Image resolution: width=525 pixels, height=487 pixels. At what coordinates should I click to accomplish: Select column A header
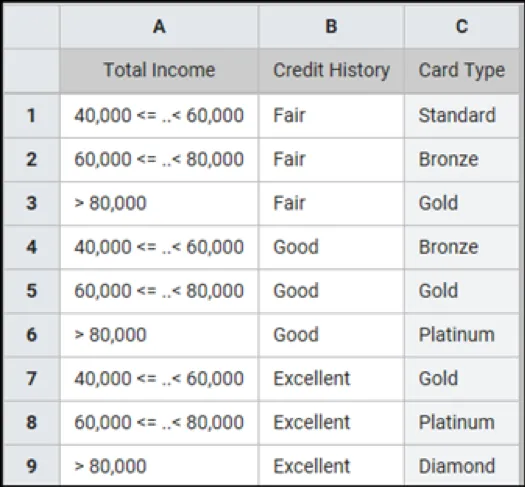coord(159,26)
